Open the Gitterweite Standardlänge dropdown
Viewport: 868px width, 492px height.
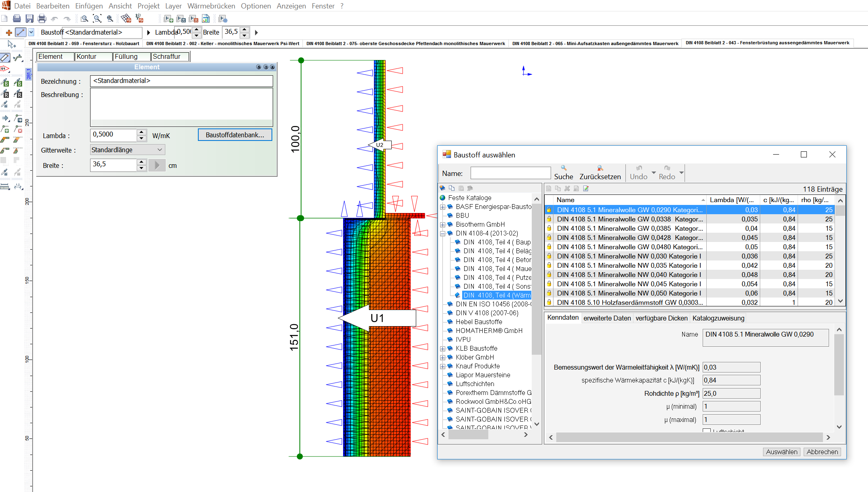pos(128,150)
